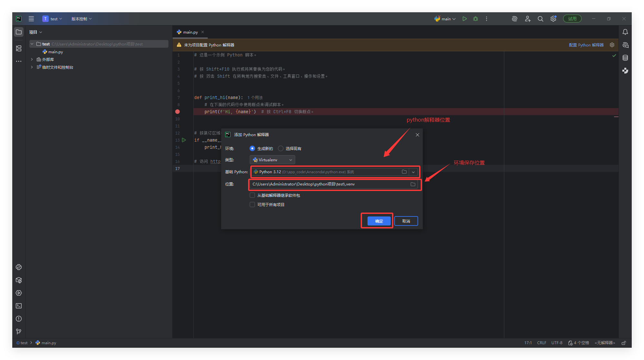Click the Debug bug icon
644x360 pixels.
pyautogui.click(x=476, y=19)
